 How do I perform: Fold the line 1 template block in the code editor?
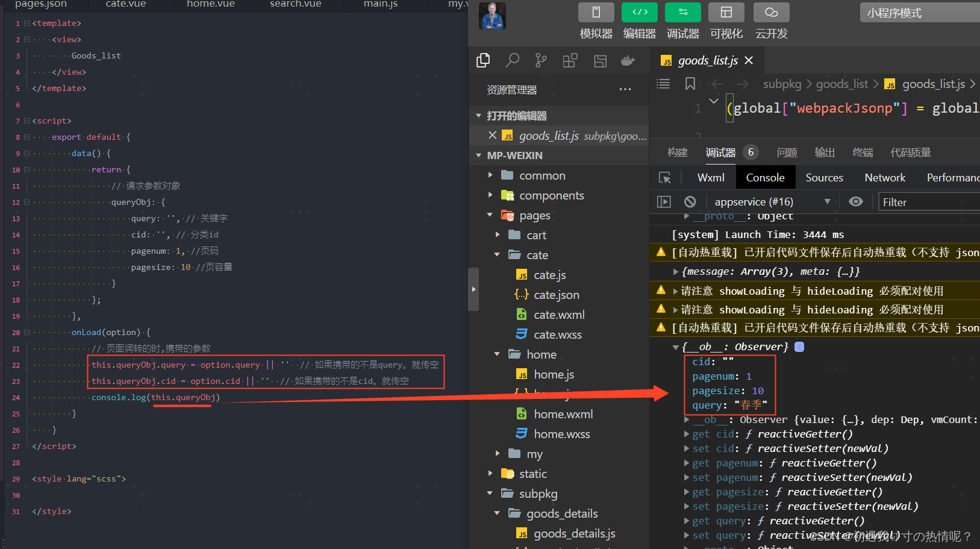coord(27,24)
